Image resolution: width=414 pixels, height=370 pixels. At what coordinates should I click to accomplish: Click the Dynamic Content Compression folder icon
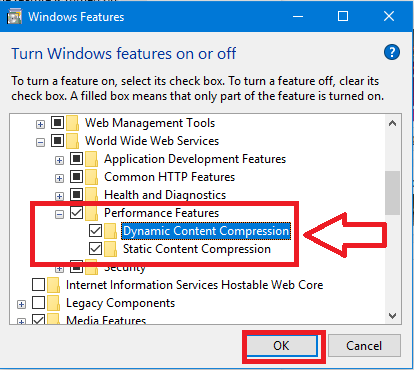(110, 231)
